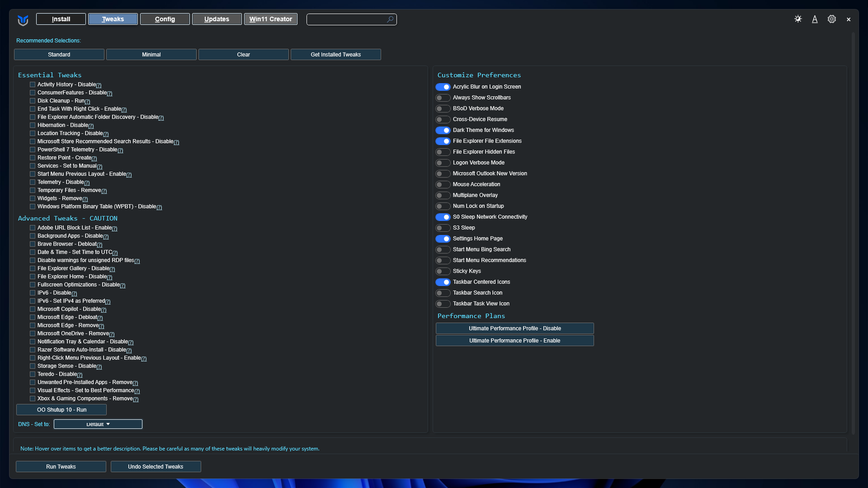Switch to the Tweaks tab
Screen dimensions: 868x488
(x=113, y=19)
